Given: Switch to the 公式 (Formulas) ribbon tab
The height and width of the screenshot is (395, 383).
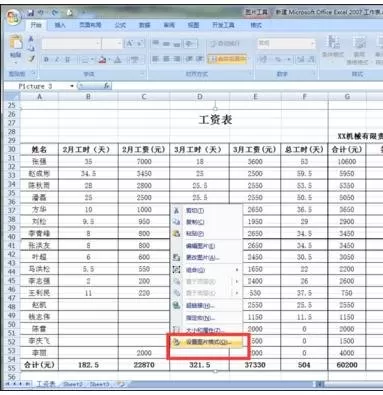Looking at the screenshot, I should coord(120,25).
